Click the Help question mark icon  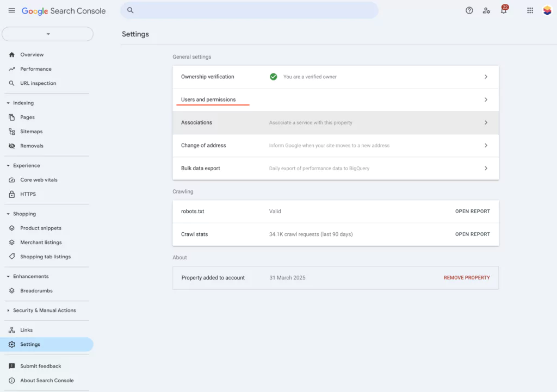point(469,10)
